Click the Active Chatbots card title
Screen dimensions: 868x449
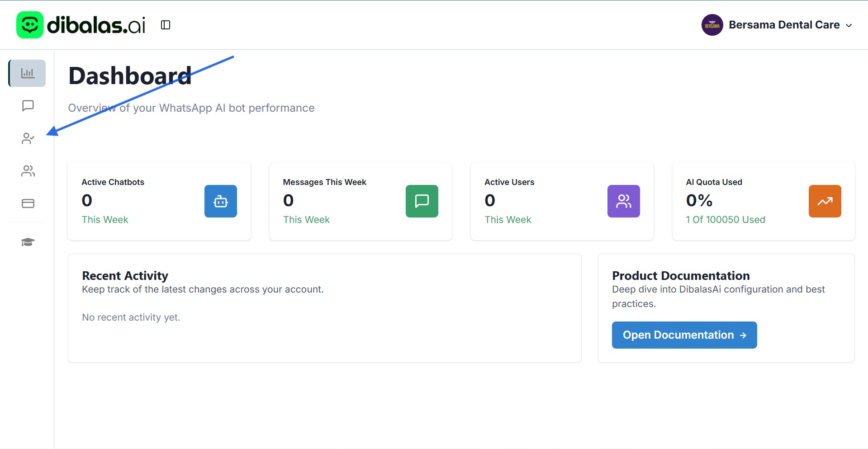(x=113, y=182)
